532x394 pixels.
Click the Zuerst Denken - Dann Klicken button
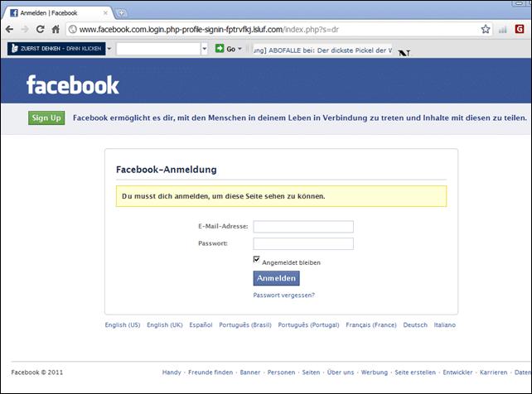56,49
